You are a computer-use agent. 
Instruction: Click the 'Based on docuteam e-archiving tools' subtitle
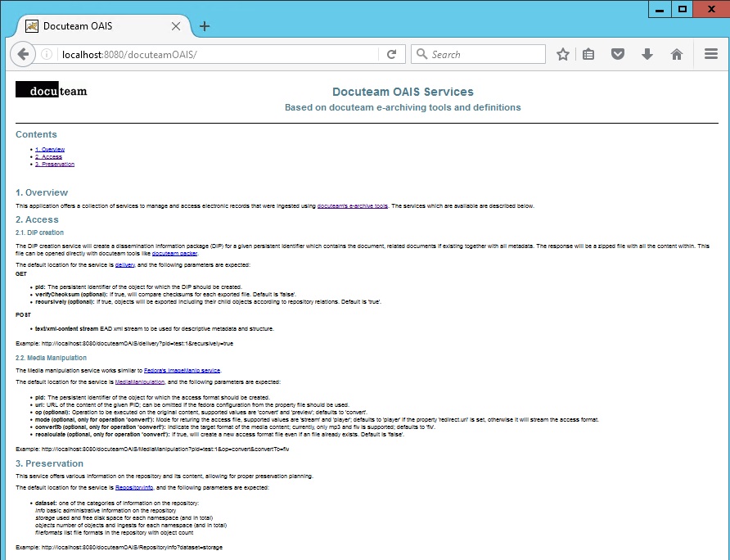click(403, 107)
